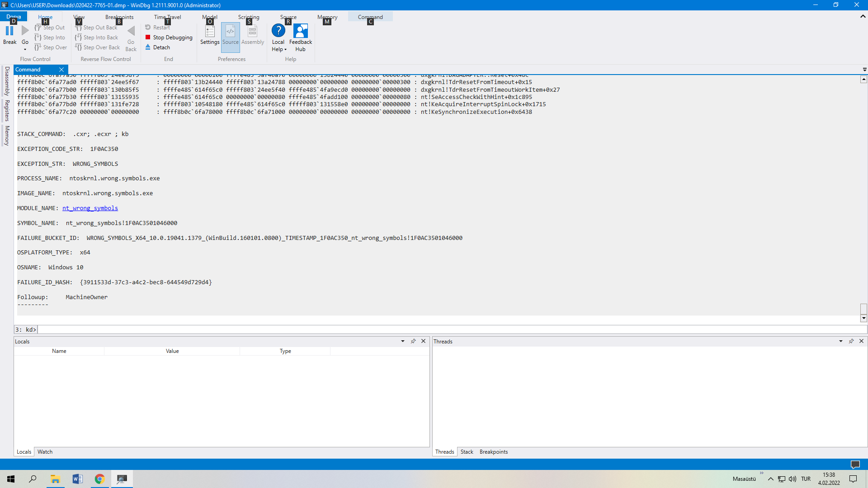The image size is (868, 488).
Task: Click the command output scrollbar thumb
Action: coord(863,309)
